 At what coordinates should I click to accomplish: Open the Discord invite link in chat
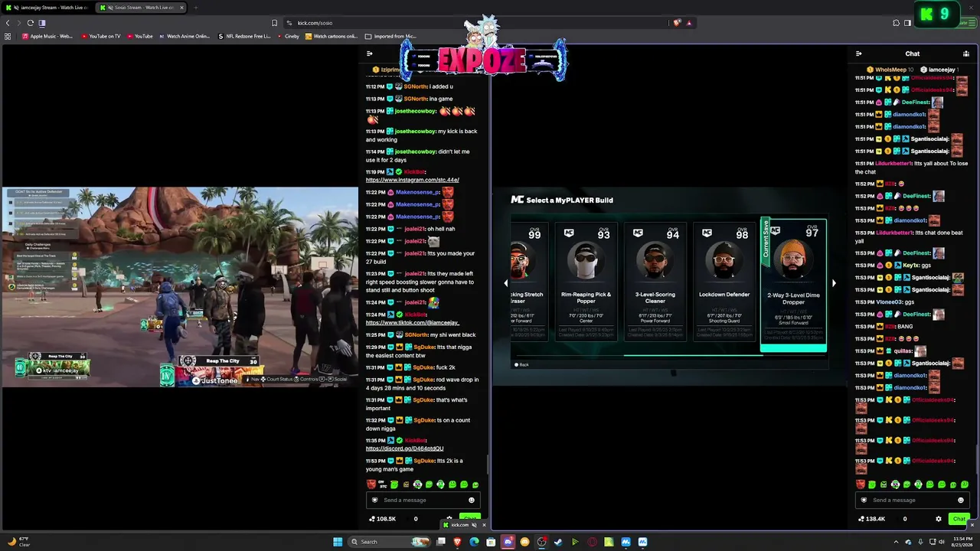[x=404, y=448]
